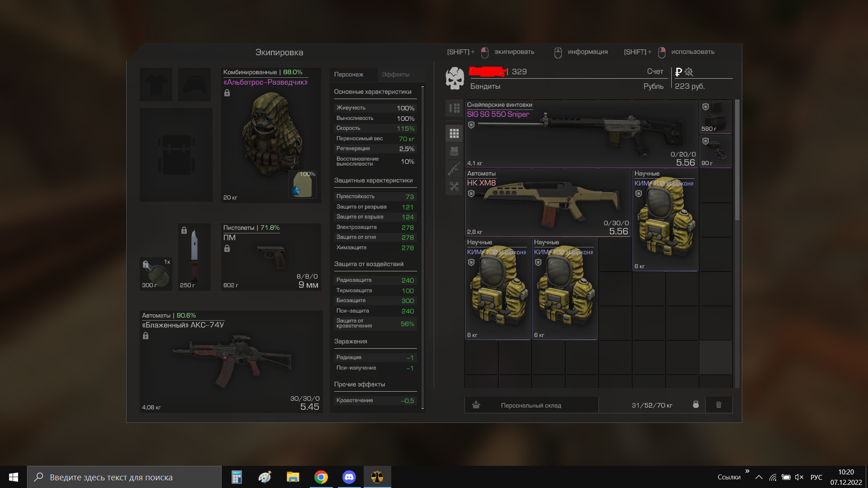Image resolution: width=868 pixels, height=488 pixels.
Task: Select the КИМ-102 suit beside HK XM8
Action: (x=665, y=220)
